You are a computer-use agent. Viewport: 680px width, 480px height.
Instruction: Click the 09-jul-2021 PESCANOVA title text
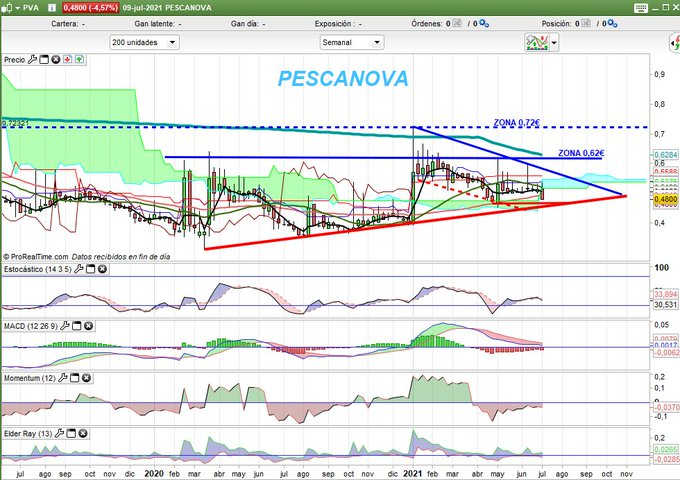click(x=167, y=8)
